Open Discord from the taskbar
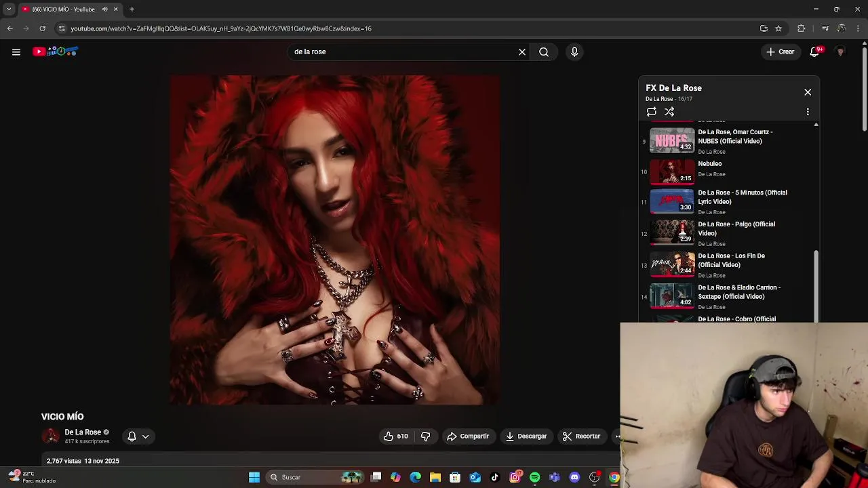This screenshot has height=488, width=868. coord(574,477)
